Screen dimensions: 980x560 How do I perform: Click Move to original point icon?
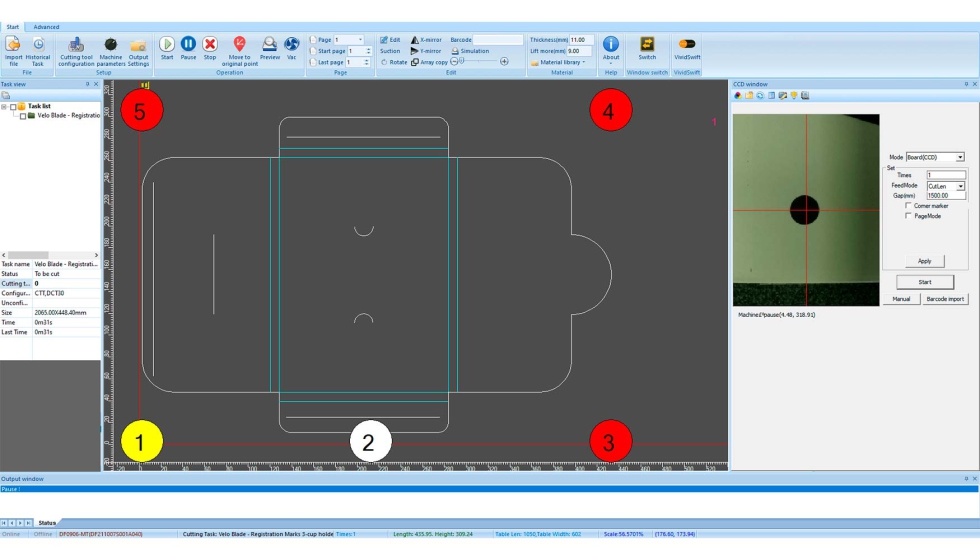tap(239, 44)
